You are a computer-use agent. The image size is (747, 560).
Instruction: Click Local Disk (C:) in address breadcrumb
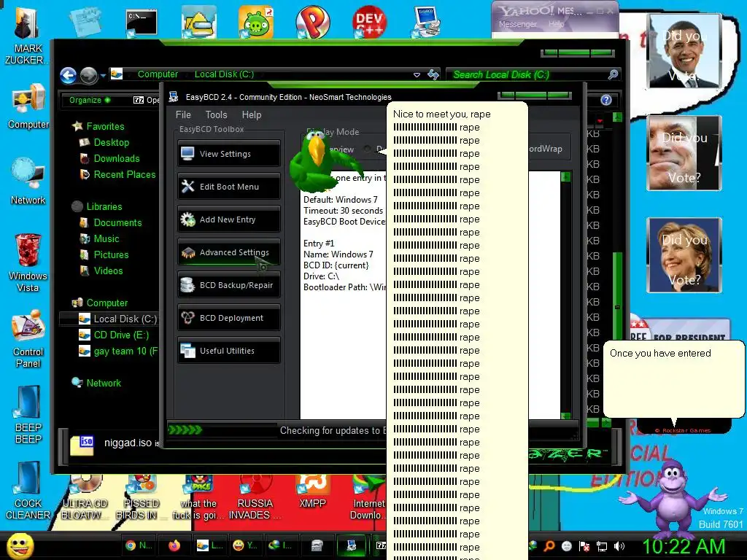tap(225, 74)
